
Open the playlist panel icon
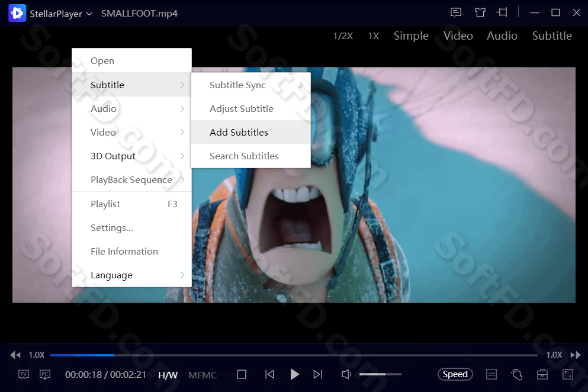tap(491, 374)
